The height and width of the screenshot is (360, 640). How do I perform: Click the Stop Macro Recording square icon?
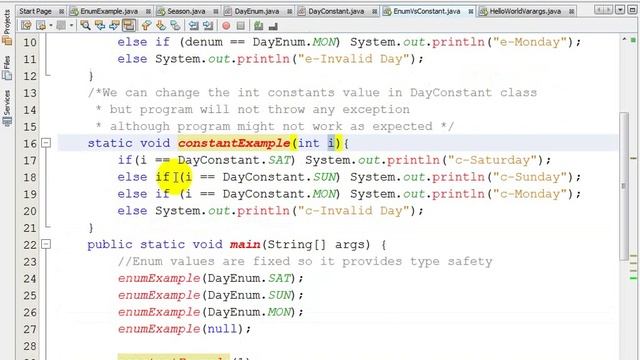[x=241, y=26]
